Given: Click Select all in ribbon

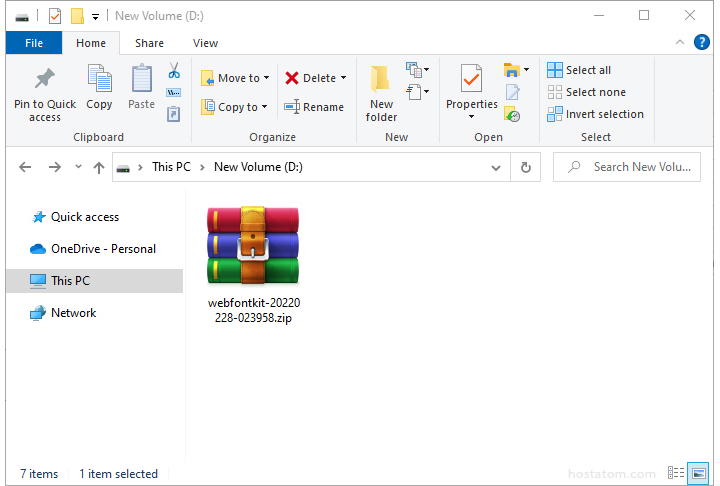Looking at the screenshot, I should click(579, 70).
